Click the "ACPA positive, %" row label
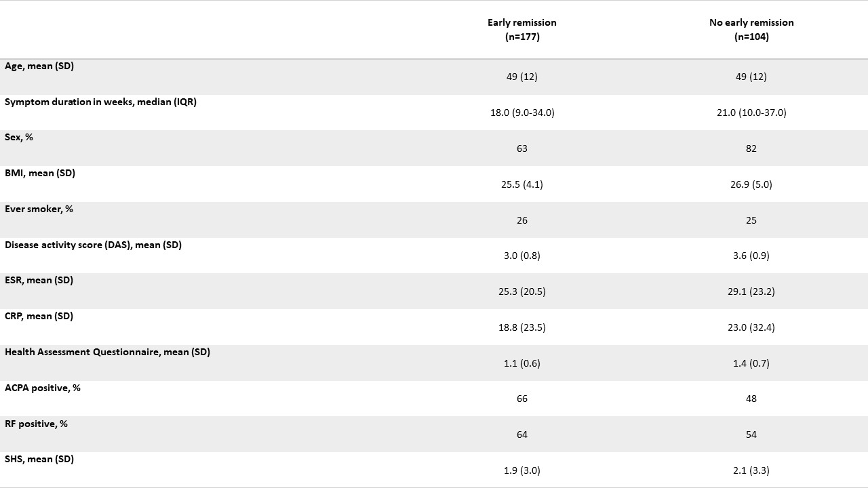Screen dimensions: 868x488 pyautogui.click(x=43, y=388)
